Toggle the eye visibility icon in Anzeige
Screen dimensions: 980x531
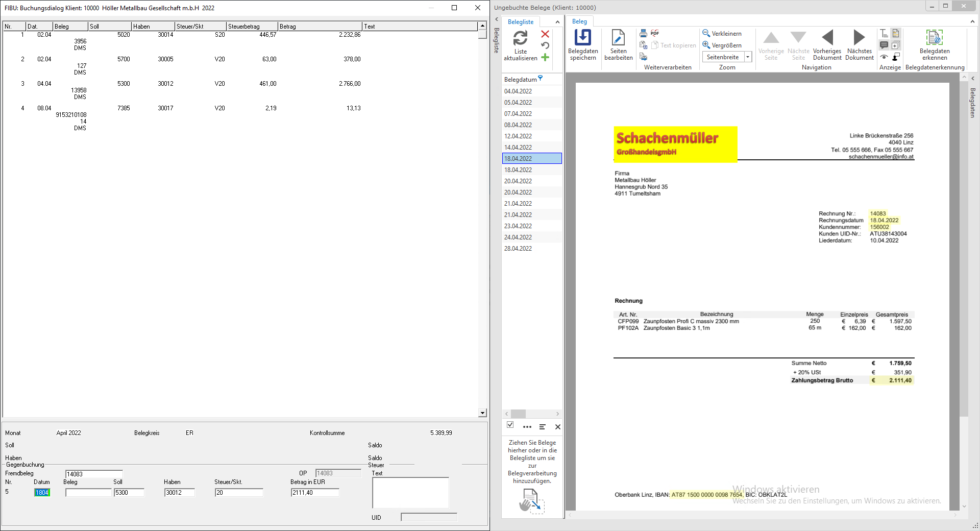pyautogui.click(x=884, y=57)
